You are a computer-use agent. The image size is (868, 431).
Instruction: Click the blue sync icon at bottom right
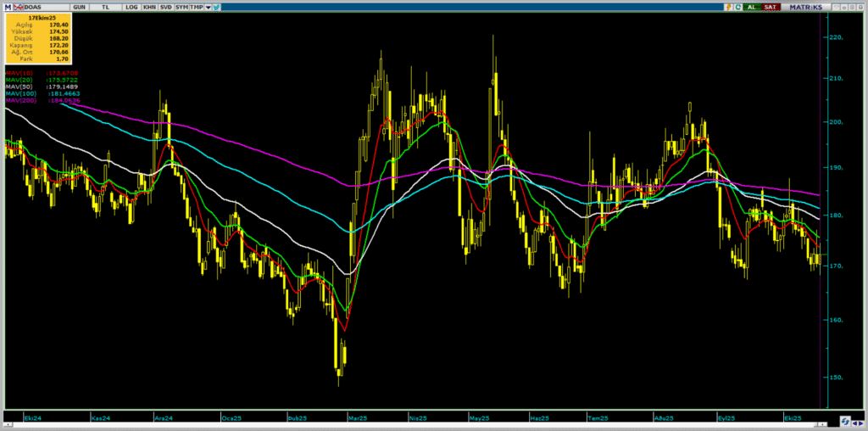click(844, 422)
